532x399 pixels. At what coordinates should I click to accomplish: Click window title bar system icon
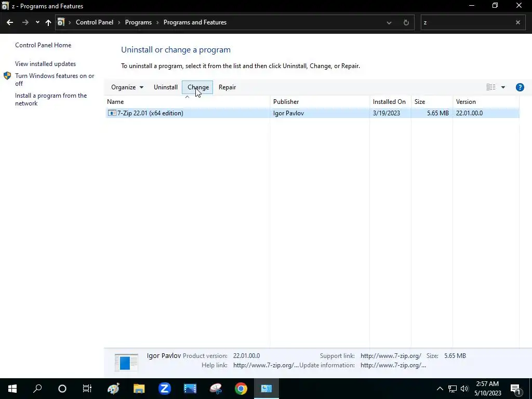point(5,6)
